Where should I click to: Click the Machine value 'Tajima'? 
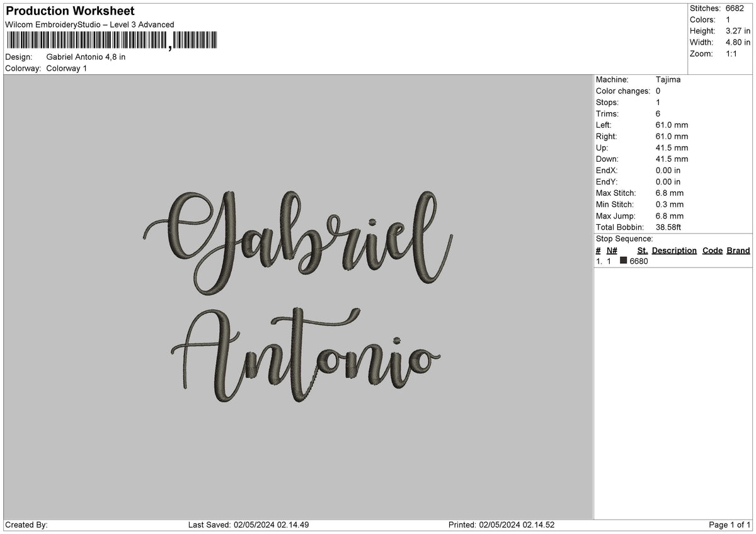coord(668,79)
